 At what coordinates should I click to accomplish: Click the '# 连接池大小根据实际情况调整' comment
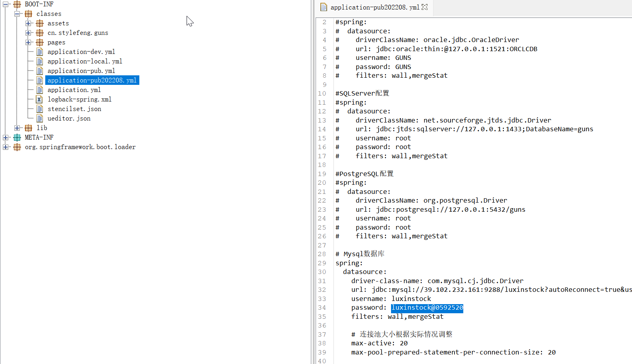[x=402, y=335]
